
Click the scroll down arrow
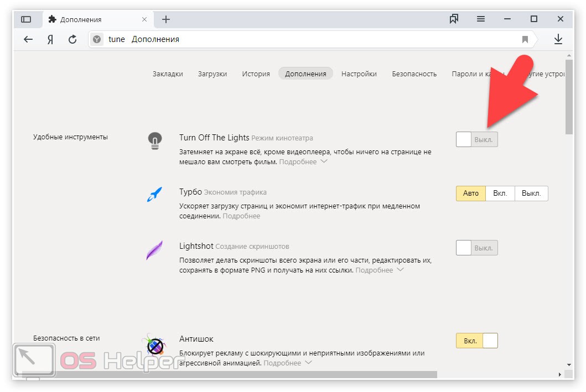pos(569,365)
